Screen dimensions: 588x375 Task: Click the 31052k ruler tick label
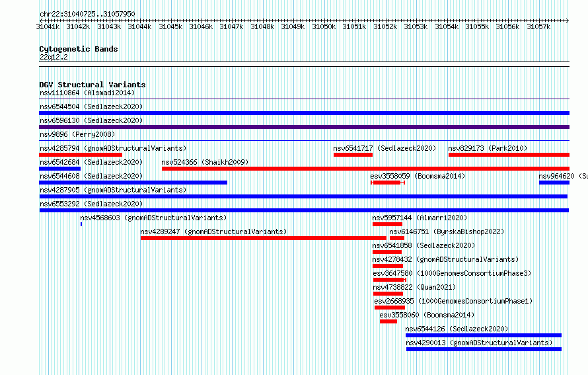[385, 26]
